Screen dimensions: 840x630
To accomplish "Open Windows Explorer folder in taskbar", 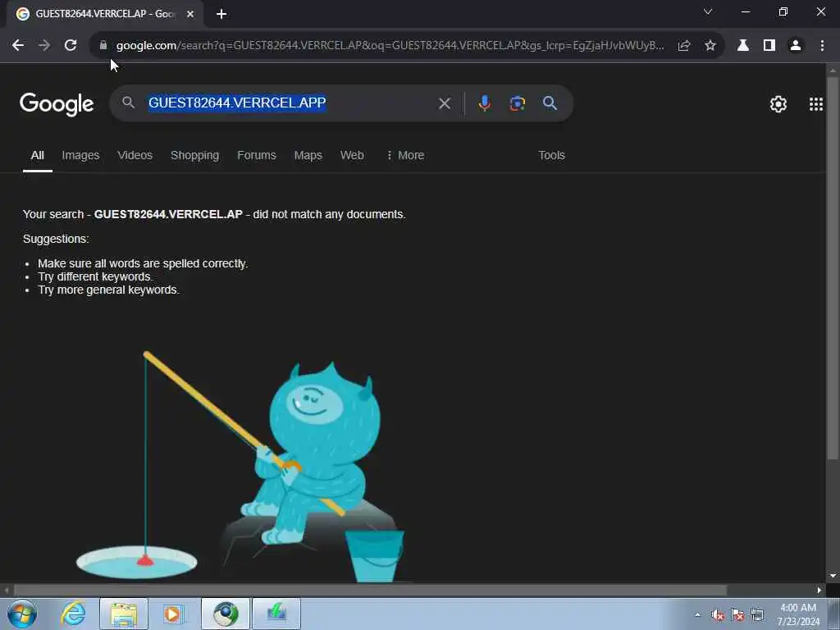I will click(124, 614).
